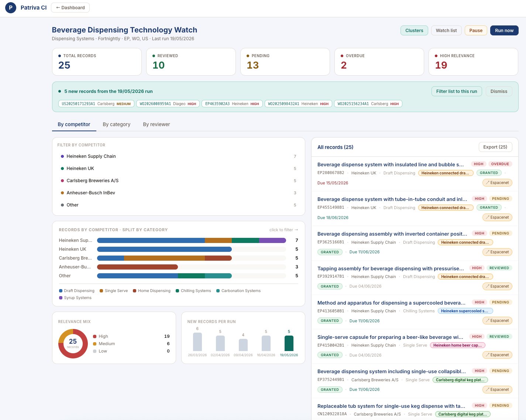Click the Total Records card
Viewport: 526px width, 420px height.
[97, 62]
